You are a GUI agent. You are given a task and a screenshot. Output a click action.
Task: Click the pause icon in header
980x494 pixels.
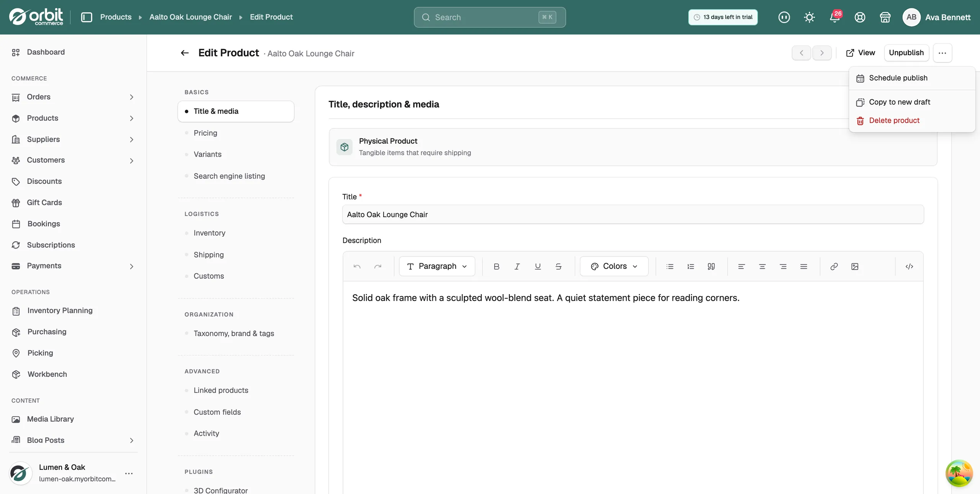[784, 17]
